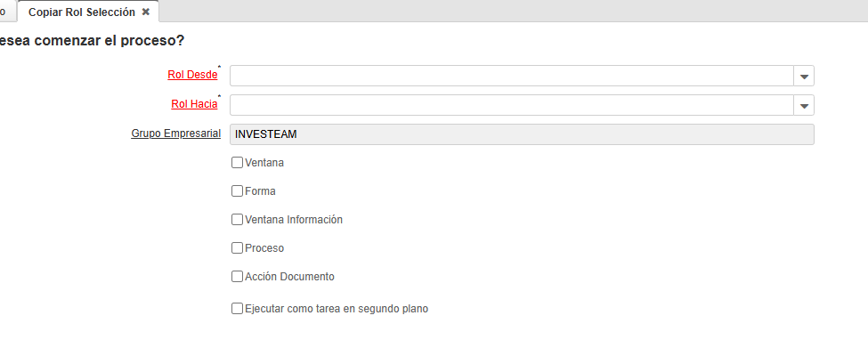Close the Copiar Rol Selección tab
Viewport: 868px width, 356px height.
click(146, 12)
